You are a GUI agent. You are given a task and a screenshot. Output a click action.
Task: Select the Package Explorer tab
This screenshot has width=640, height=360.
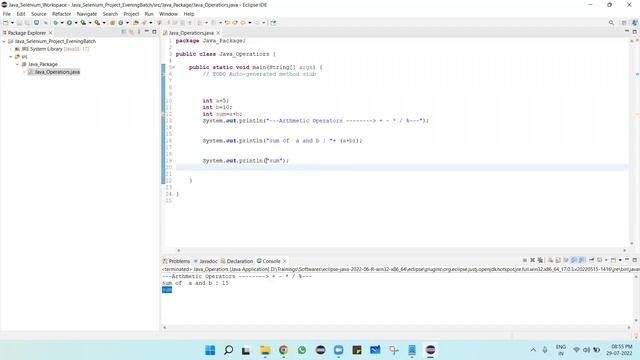[x=27, y=33]
